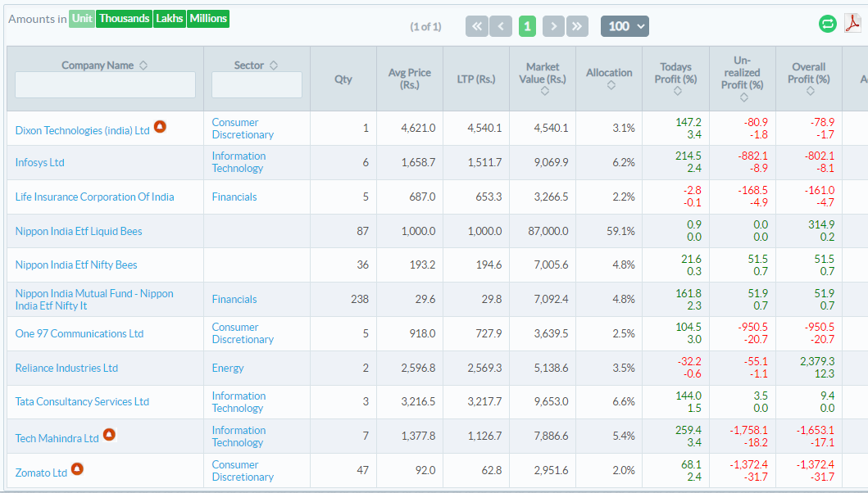868x493 pixels.
Task: Sort by Overall Profit column
Action: coord(811,91)
